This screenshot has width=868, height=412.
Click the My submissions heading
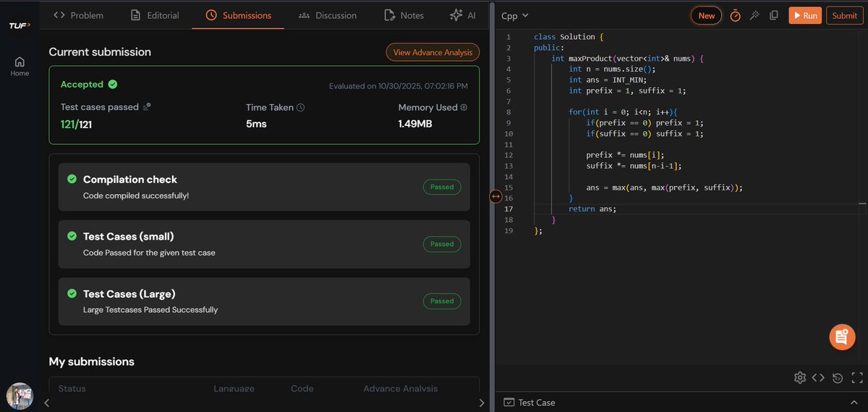tap(91, 361)
